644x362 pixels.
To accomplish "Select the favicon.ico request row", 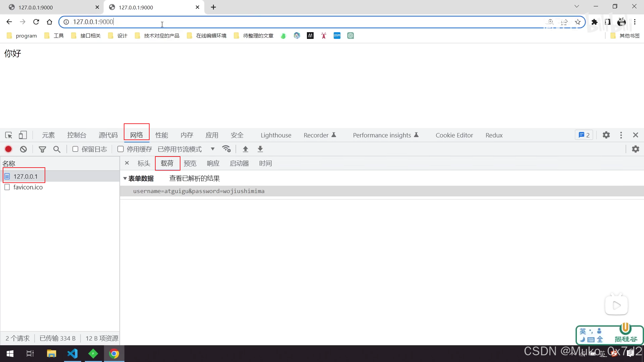I will click(60, 187).
